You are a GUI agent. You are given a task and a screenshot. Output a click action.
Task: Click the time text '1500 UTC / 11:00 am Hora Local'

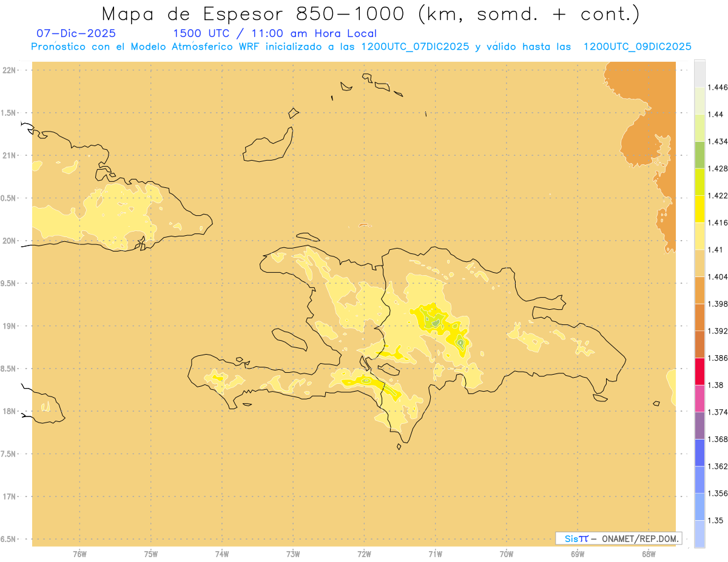tap(275, 33)
